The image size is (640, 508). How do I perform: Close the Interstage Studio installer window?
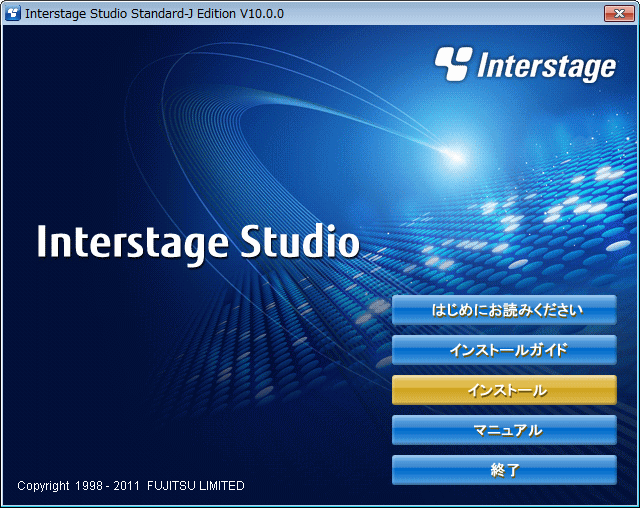click(619, 13)
